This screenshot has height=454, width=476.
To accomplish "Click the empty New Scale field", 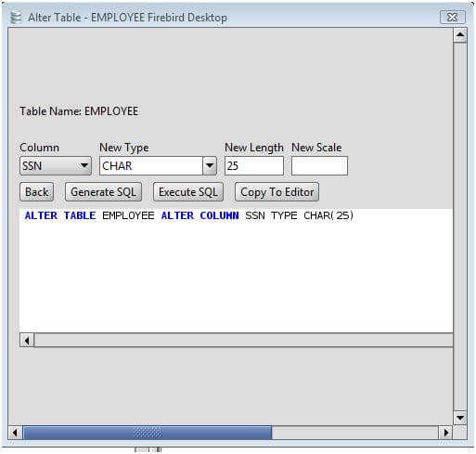I will point(319,166).
